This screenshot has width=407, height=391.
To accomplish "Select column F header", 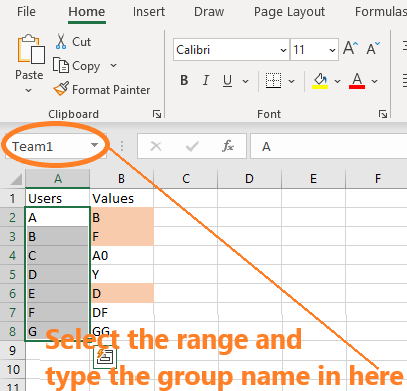I will 377,179.
